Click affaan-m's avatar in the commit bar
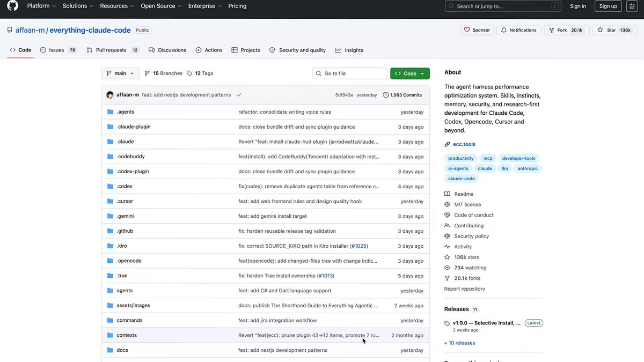The image size is (644, 362). click(110, 95)
